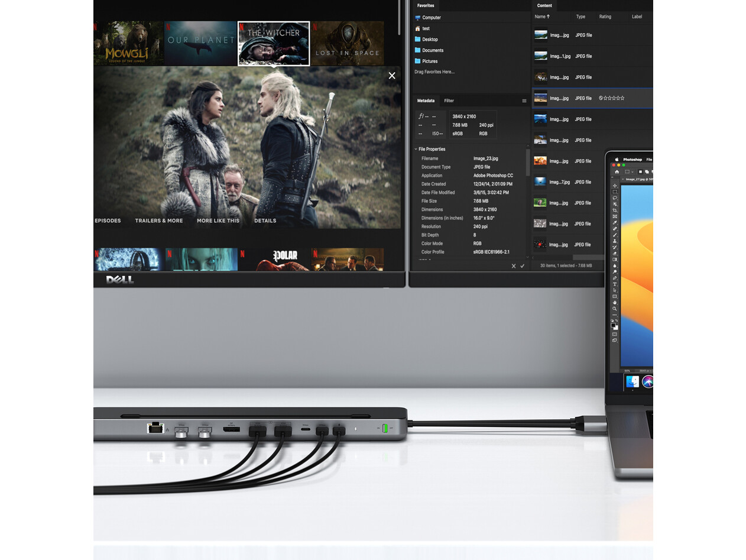
Task: Select the Move tool in Photoshop toolbar
Action: (x=615, y=186)
